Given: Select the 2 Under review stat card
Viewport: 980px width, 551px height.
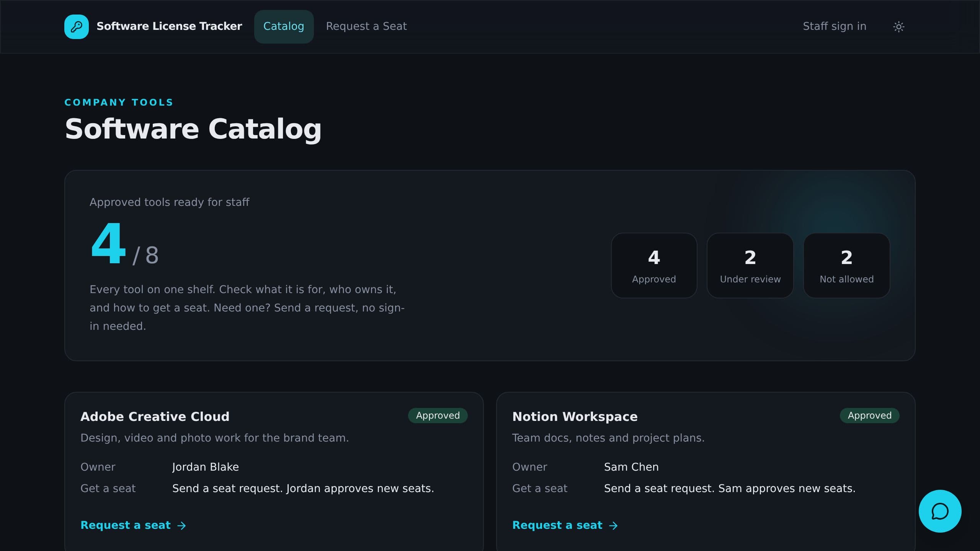Looking at the screenshot, I should [x=750, y=266].
